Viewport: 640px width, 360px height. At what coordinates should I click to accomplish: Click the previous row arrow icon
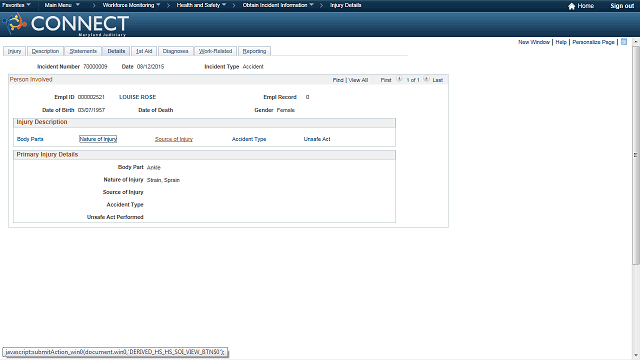click(399, 79)
